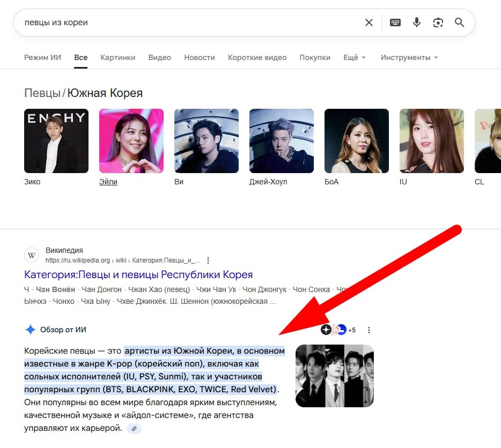Screen dimensions: 501x448
Task: Open options menu for AI overview
Action: pos(369,330)
